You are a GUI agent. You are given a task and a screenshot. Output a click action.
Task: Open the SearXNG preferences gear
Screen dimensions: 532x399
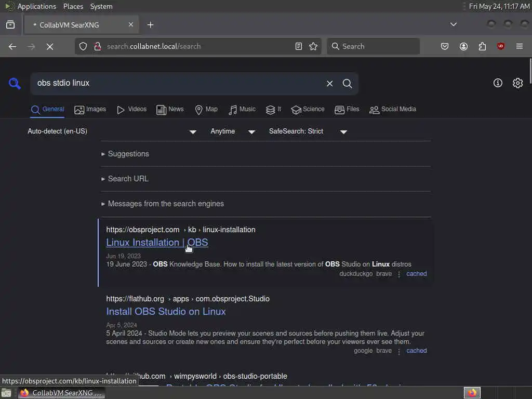(x=518, y=83)
